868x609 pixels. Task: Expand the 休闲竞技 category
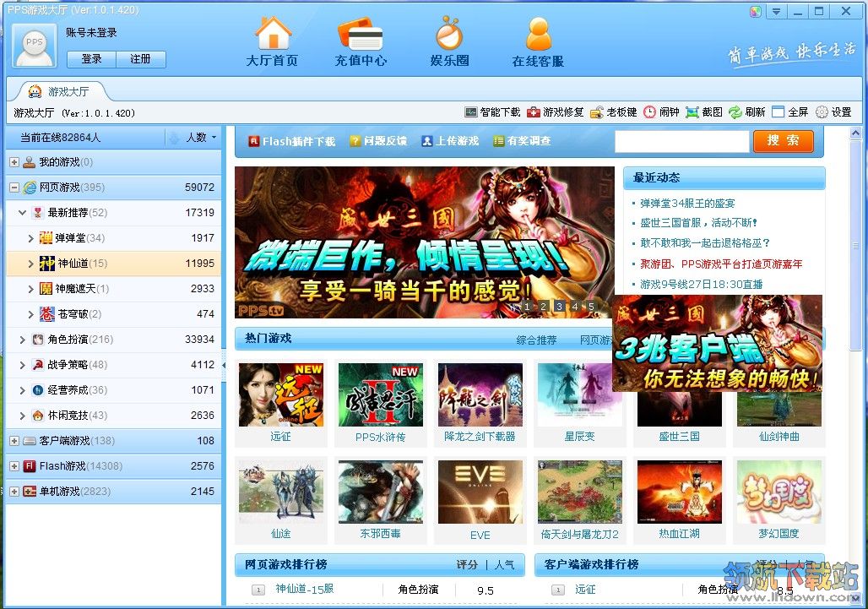[x=23, y=416]
